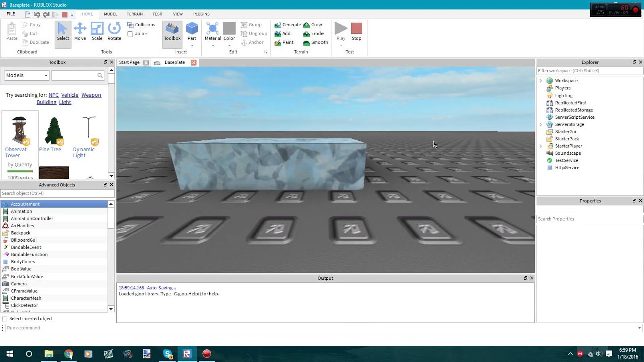
Task: Click the Anchor button in Edit
Action: point(252,43)
